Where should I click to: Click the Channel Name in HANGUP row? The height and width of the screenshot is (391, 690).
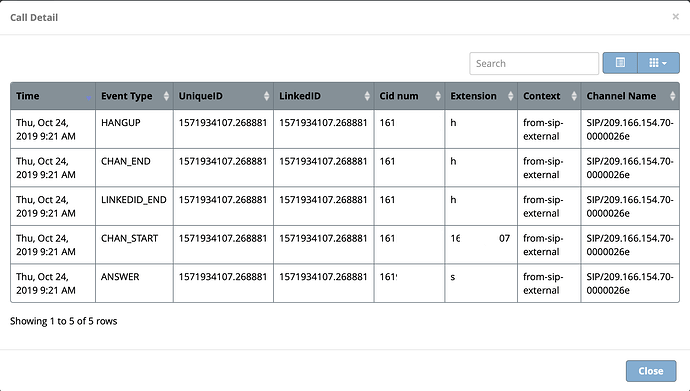pos(630,129)
